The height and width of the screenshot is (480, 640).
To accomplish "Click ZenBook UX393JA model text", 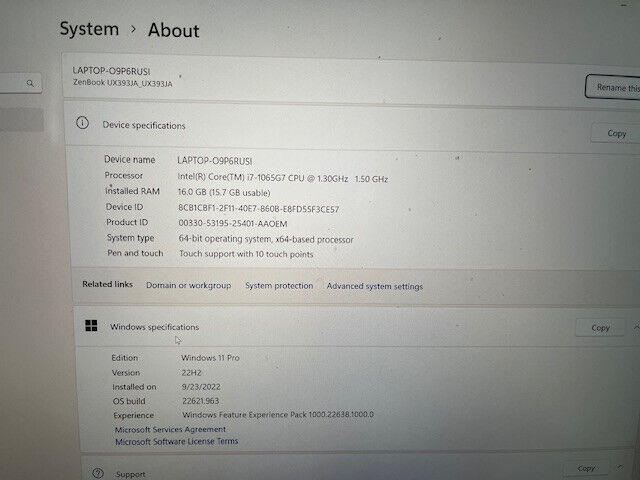I will pos(122,83).
